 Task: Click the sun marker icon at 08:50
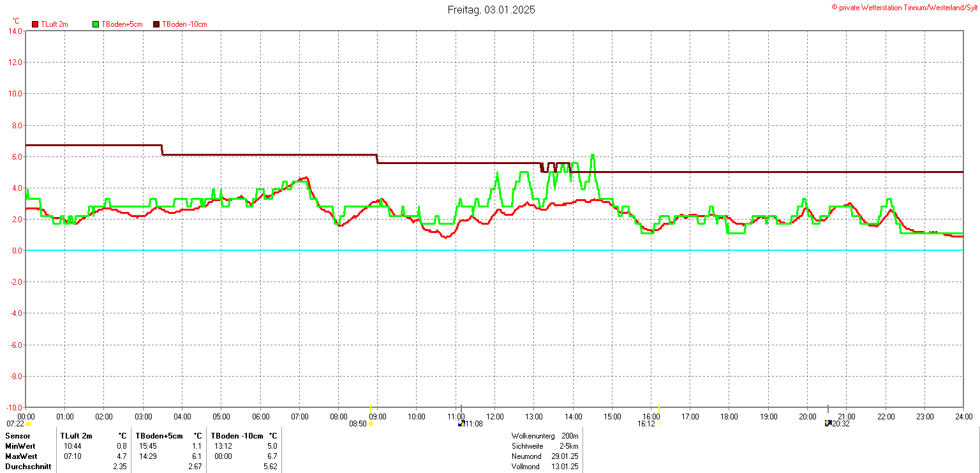click(x=371, y=424)
